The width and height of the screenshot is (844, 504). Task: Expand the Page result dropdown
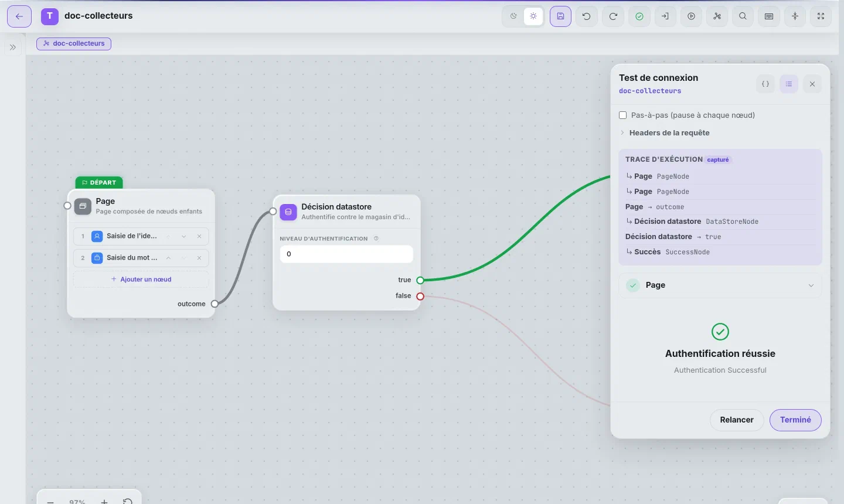point(720,285)
